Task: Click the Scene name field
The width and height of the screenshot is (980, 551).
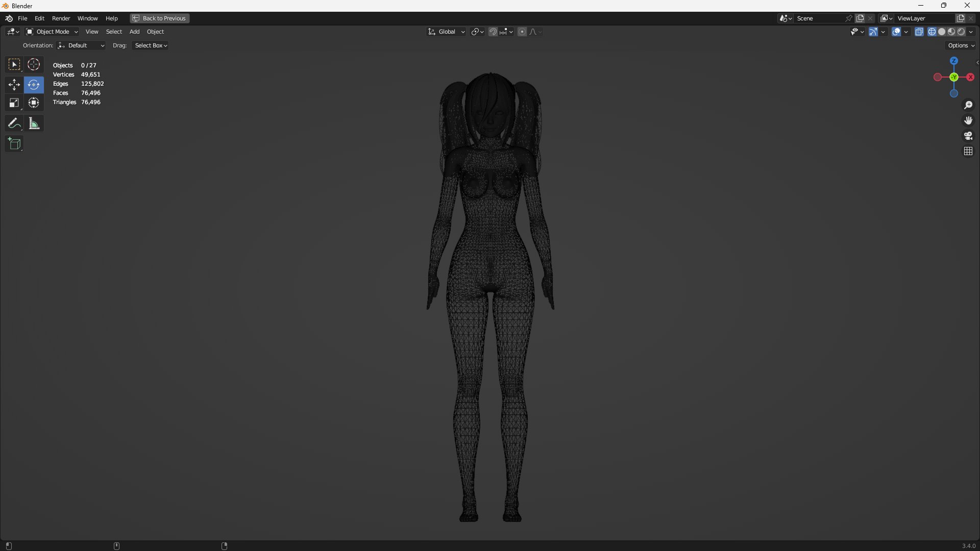Action: click(819, 18)
